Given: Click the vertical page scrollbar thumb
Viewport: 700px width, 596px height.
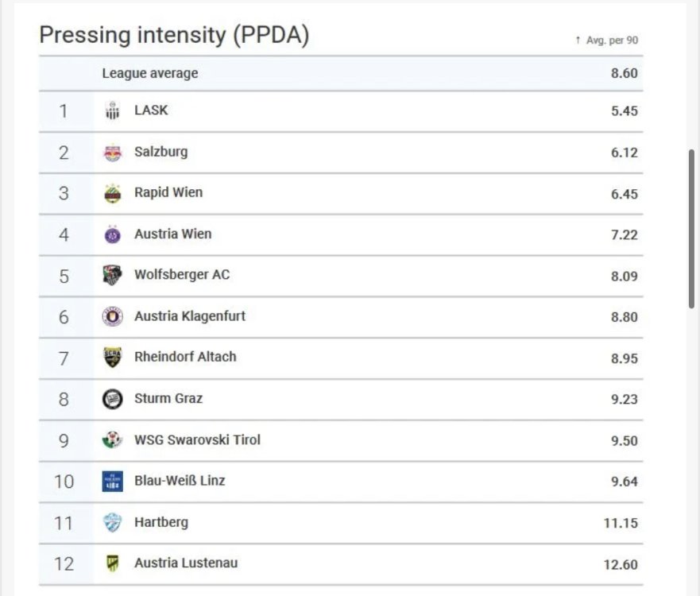Looking at the screenshot, I should point(692,227).
